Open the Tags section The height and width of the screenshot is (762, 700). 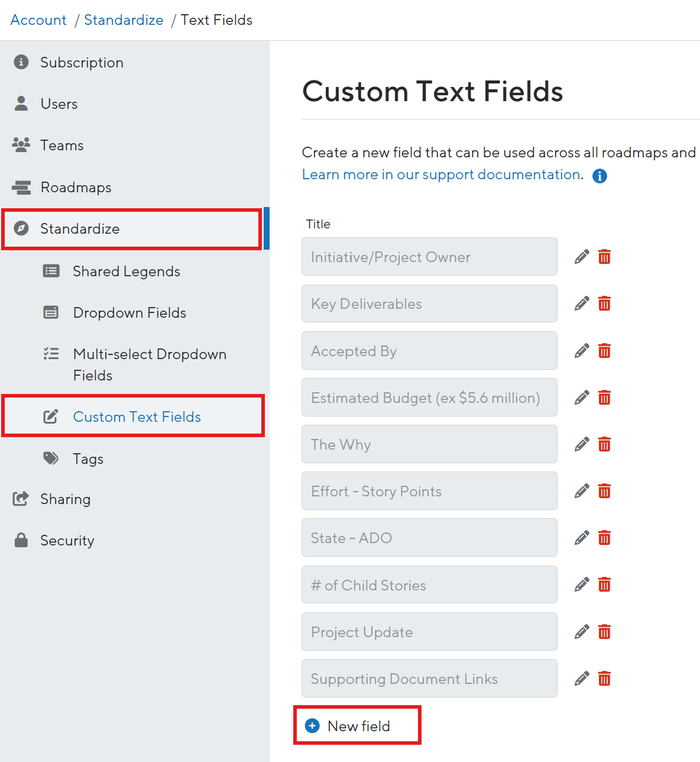[x=87, y=459]
